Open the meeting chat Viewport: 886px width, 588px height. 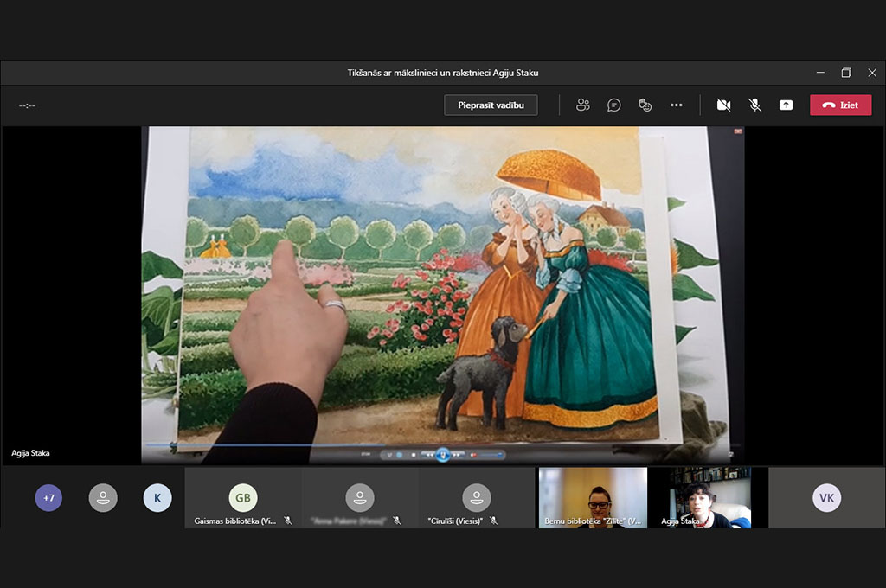coord(613,105)
